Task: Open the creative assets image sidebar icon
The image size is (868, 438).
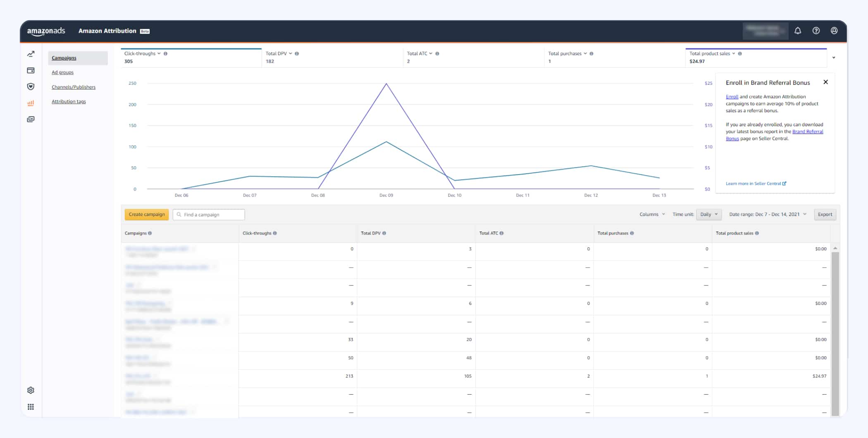Action: [31, 119]
